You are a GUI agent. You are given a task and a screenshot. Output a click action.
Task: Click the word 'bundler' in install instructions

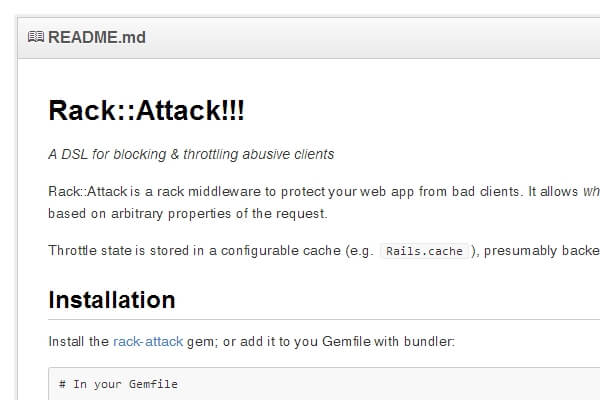(428, 341)
